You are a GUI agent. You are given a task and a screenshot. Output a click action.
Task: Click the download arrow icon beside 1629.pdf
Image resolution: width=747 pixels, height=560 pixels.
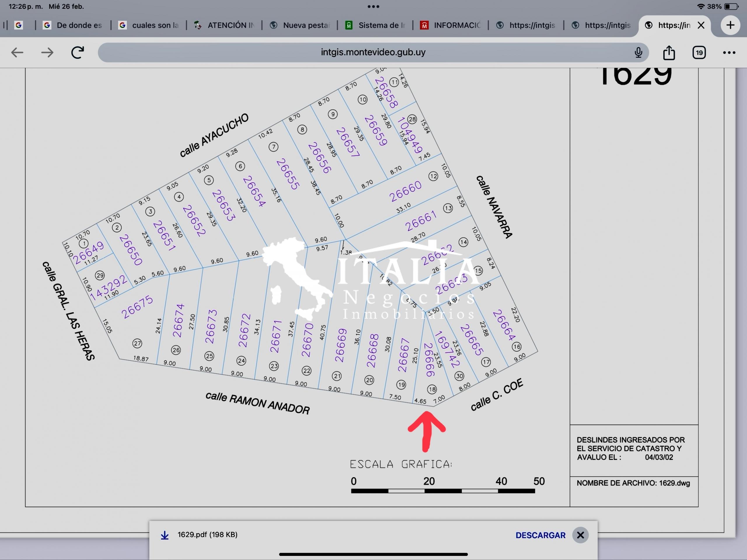point(165,535)
